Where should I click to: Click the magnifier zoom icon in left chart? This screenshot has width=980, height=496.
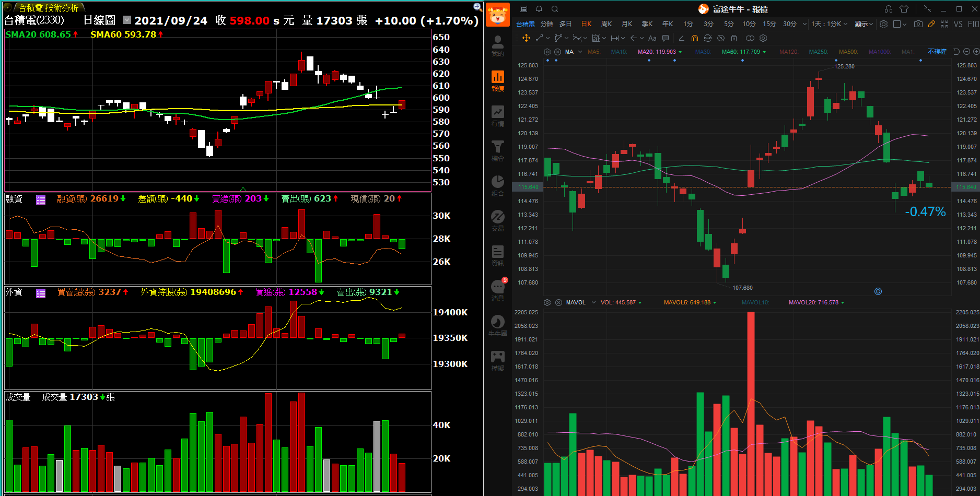pos(477,7)
